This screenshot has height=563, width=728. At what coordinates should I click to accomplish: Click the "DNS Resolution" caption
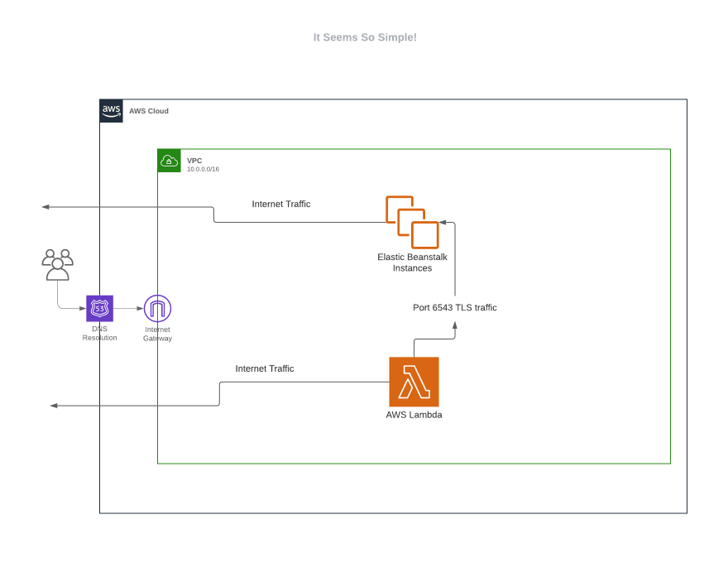coord(100,333)
